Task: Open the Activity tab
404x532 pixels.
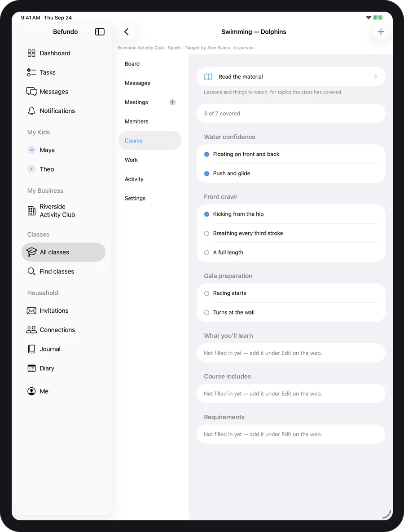Action: 150,179
